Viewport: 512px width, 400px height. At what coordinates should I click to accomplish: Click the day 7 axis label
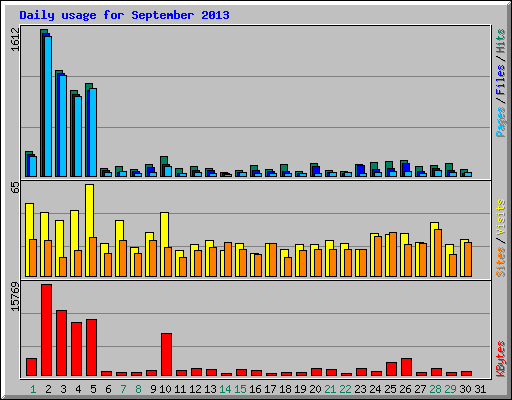123,389
